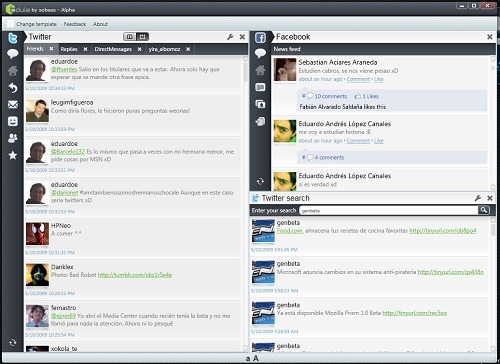500x364 pixels.
Task: Click in the genbeta search field
Action: coord(388,210)
